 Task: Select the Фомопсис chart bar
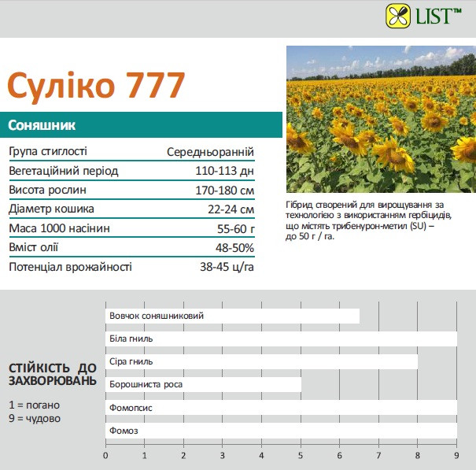tap(281, 409)
